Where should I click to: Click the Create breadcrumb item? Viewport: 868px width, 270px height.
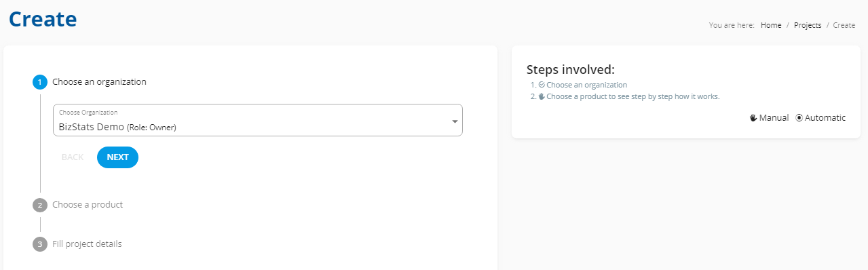(844, 25)
